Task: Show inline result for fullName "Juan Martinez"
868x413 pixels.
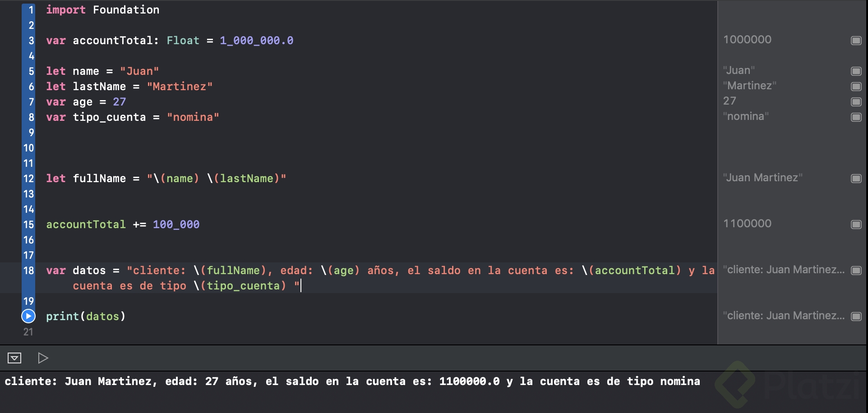Action: tap(856, 178)
